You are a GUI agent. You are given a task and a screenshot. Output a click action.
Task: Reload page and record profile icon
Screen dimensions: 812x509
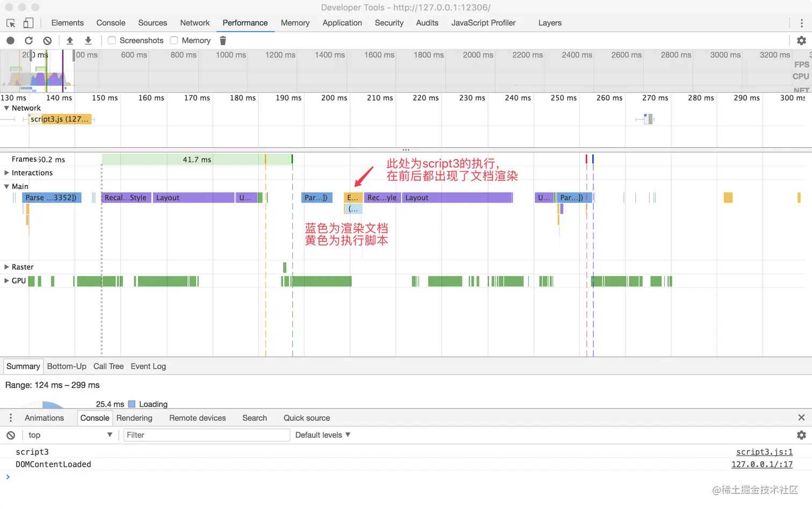tap(29, 40)
